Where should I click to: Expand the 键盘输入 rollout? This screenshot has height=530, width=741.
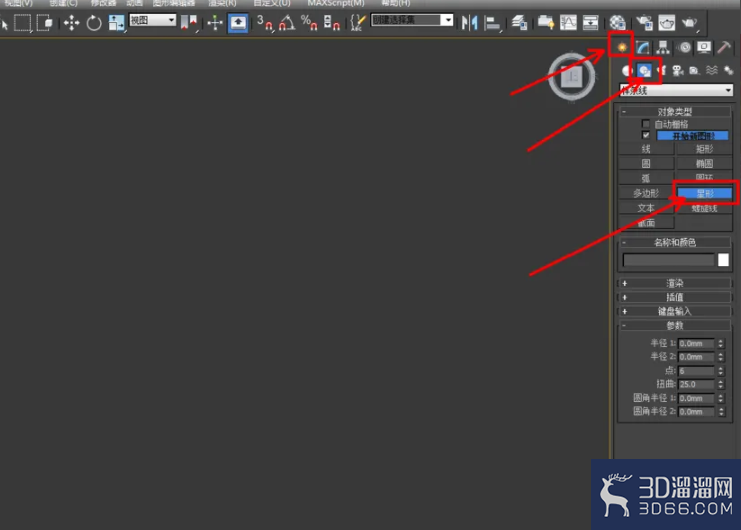[676, 311]
